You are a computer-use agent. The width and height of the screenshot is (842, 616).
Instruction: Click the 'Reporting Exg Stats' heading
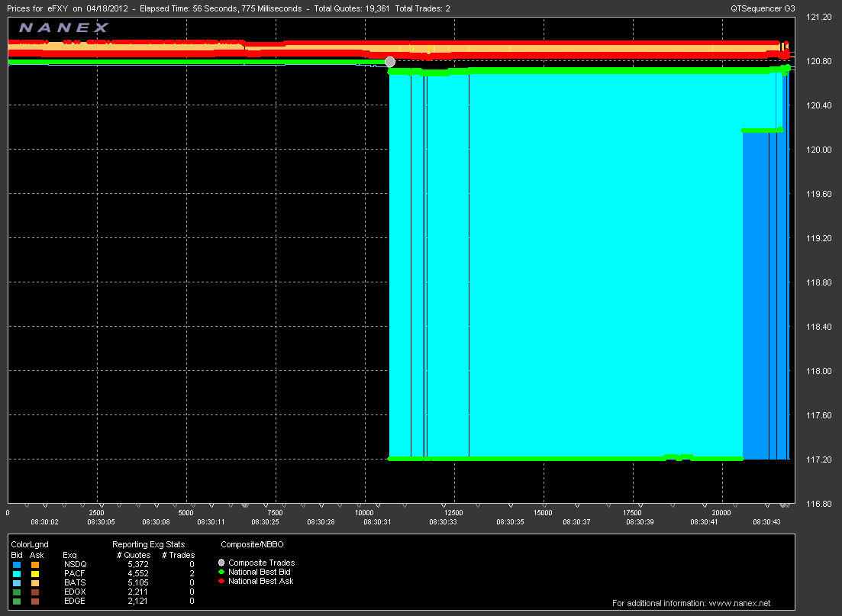148,544
